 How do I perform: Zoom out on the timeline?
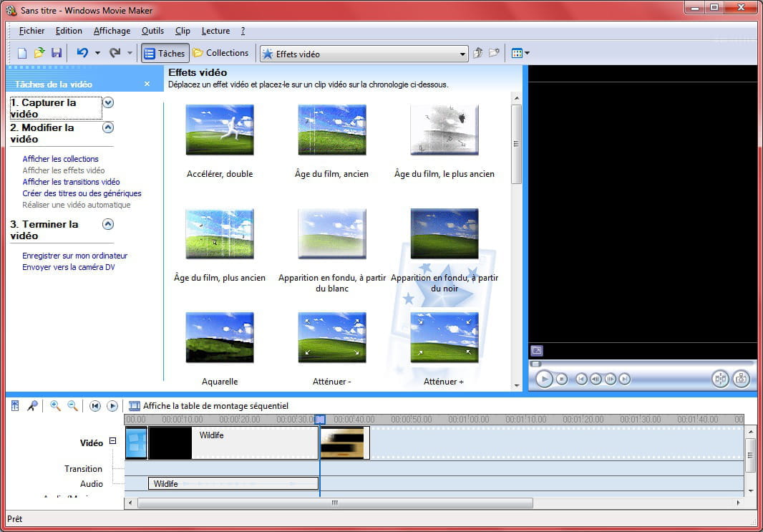point(72,405)
